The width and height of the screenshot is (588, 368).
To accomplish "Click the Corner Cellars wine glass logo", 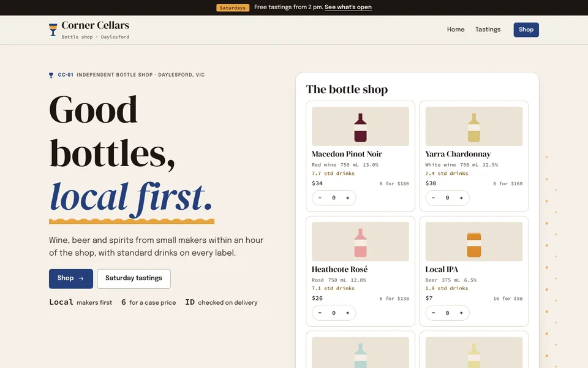I will tap(53, 29).
